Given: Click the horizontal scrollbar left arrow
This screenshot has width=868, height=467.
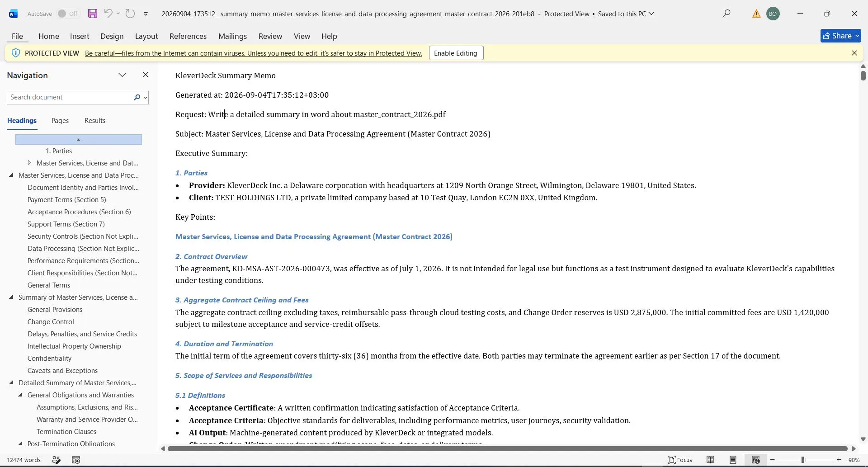Looking at the screenshot, I should coord(163,448).
